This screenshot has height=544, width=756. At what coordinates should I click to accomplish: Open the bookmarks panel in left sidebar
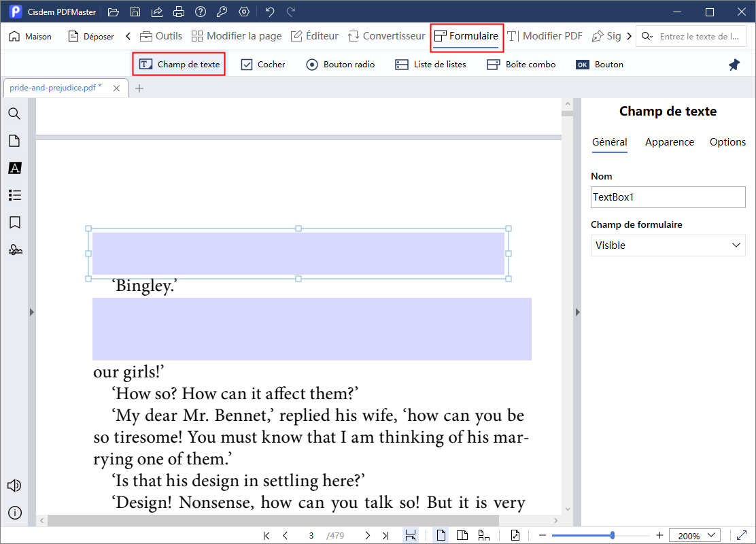pos(14,222)
